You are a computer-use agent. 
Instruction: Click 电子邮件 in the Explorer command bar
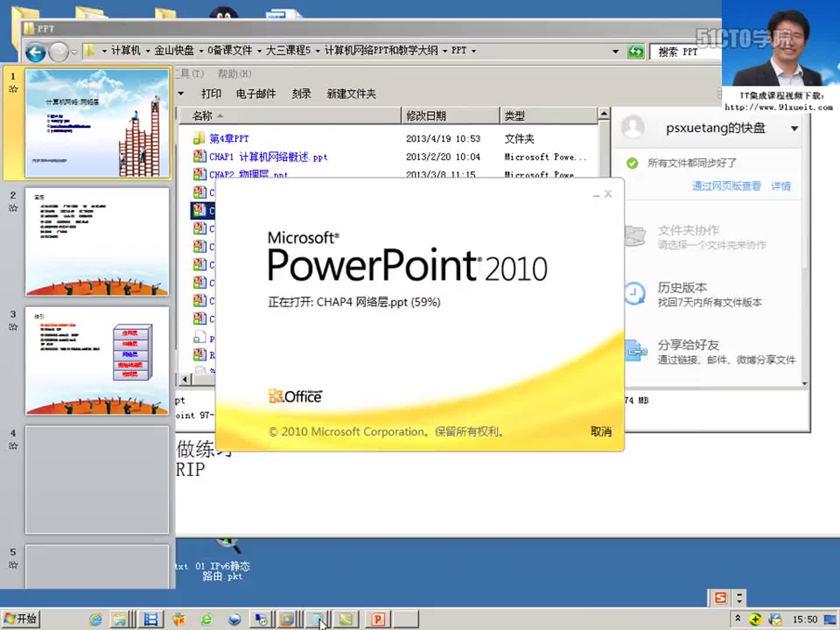[x=256, y=94]
